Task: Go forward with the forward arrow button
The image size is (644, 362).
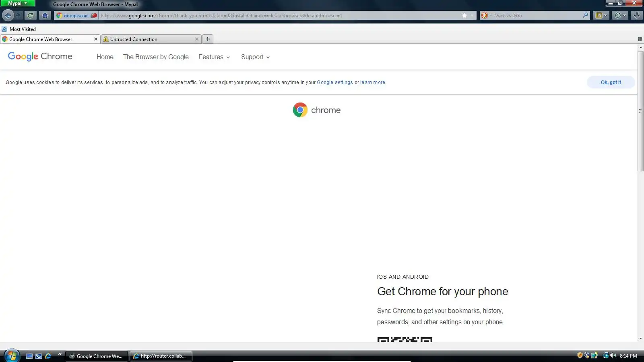Action: pos(18,15)
